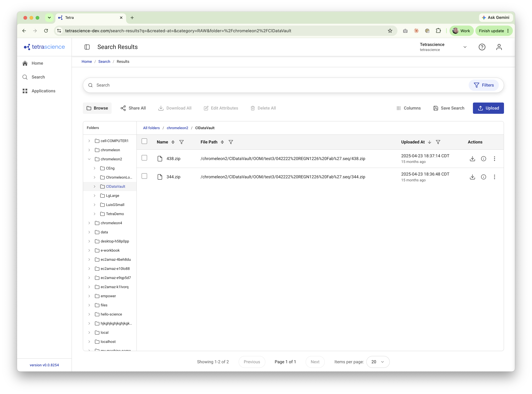
Task: Click Share All
Action: pyautogui.click(x=133, y=108)
